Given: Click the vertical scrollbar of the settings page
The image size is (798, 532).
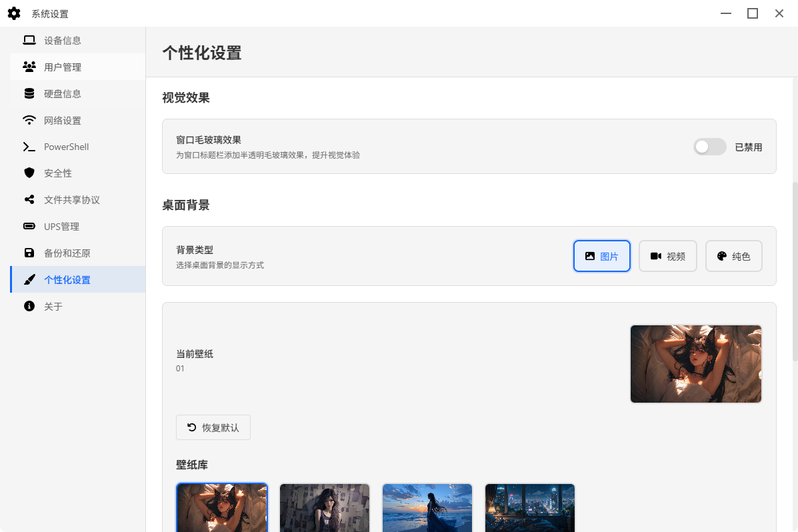Looking at the screenshot, I should (x=795, y=271).
